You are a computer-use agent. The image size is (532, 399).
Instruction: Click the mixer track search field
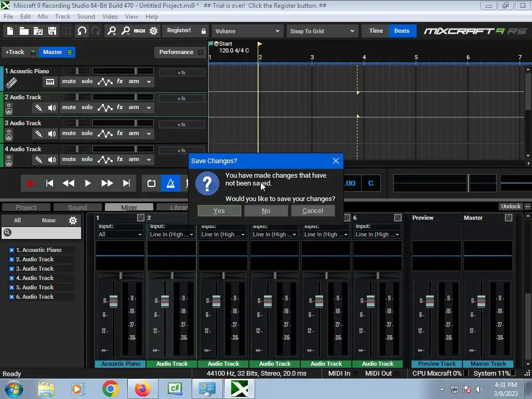pyautogui.click(x=42, y=232)
